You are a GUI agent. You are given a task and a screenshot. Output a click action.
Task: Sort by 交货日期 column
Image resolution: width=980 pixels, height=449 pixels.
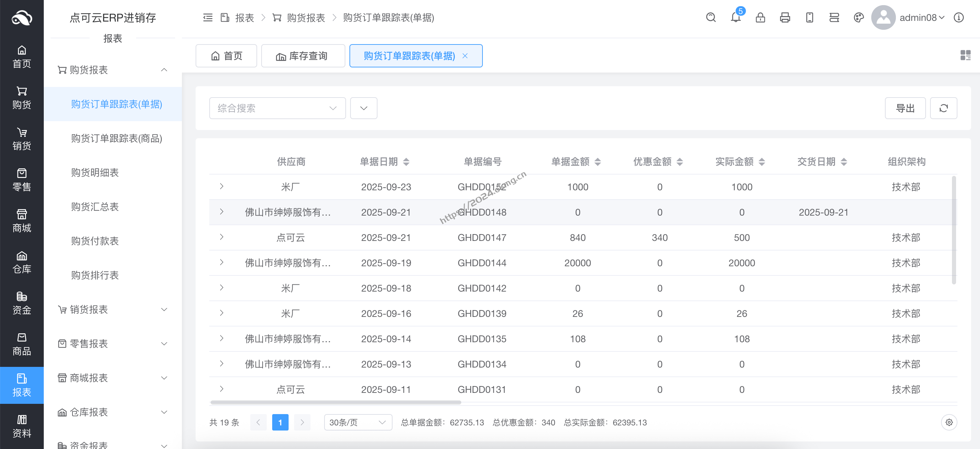(x=844, y=162)
